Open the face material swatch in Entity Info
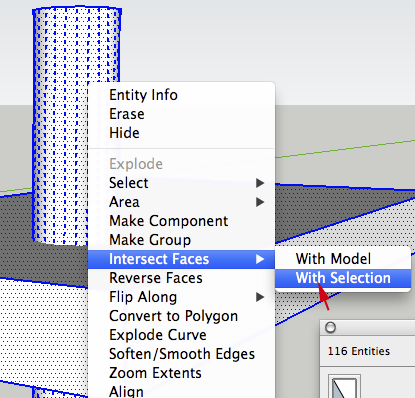The width and height of the screenshot is (415, 398). (x=344, y=386)
